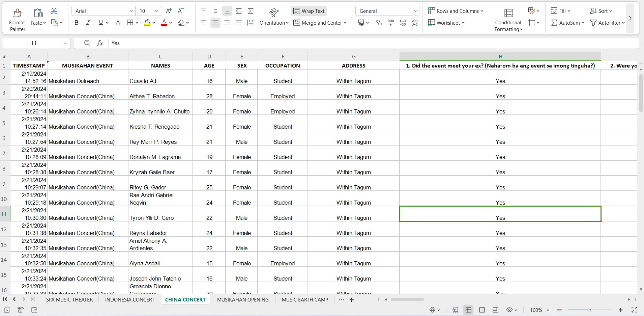Switch to SPA MUSIC THEATER sheet tab

69,299
